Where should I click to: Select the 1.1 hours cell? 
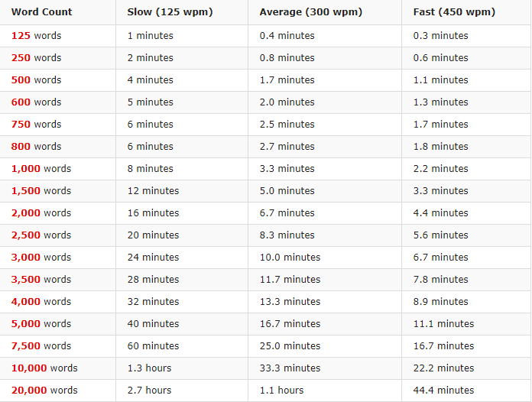282,391
